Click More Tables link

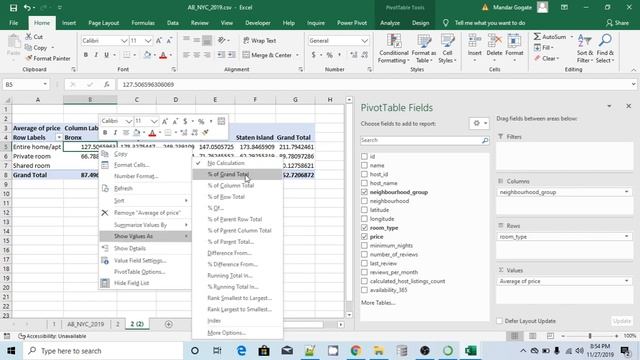(378, 303)
